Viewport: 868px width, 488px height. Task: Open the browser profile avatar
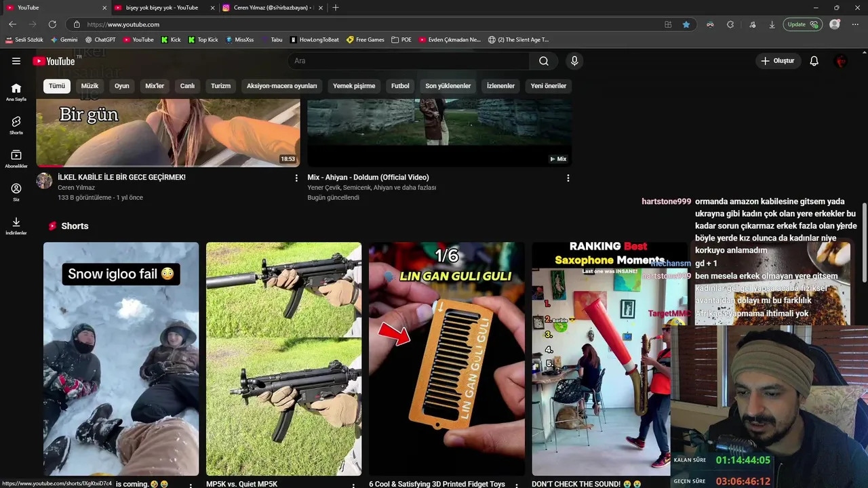pos(835,24)
